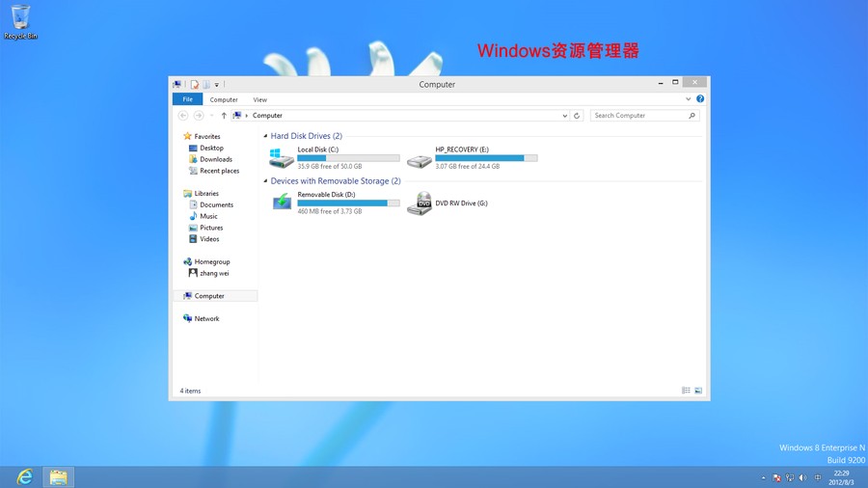Image resolution: width=868 pixels, height=488 pixels.
Task: Select the DVD RW Drive (G:) icon
Action: click(x=420, y=203)
